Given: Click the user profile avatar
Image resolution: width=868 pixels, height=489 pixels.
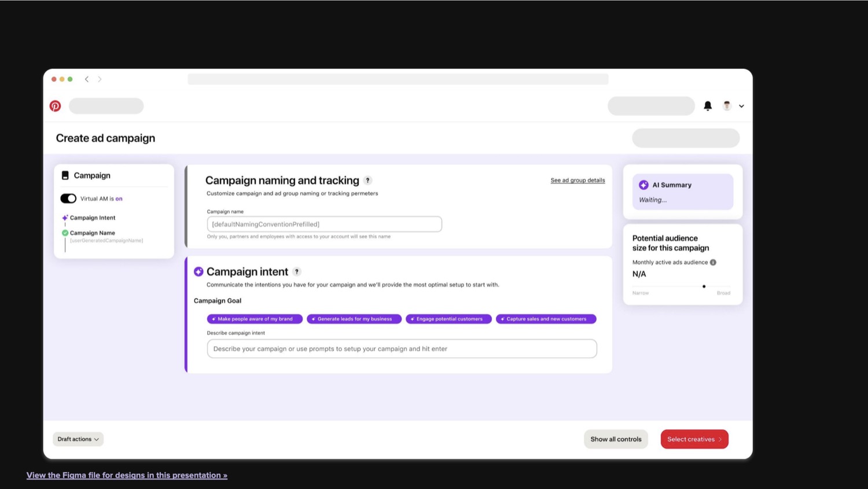Looking at the screenshot, I should [727, 106].
